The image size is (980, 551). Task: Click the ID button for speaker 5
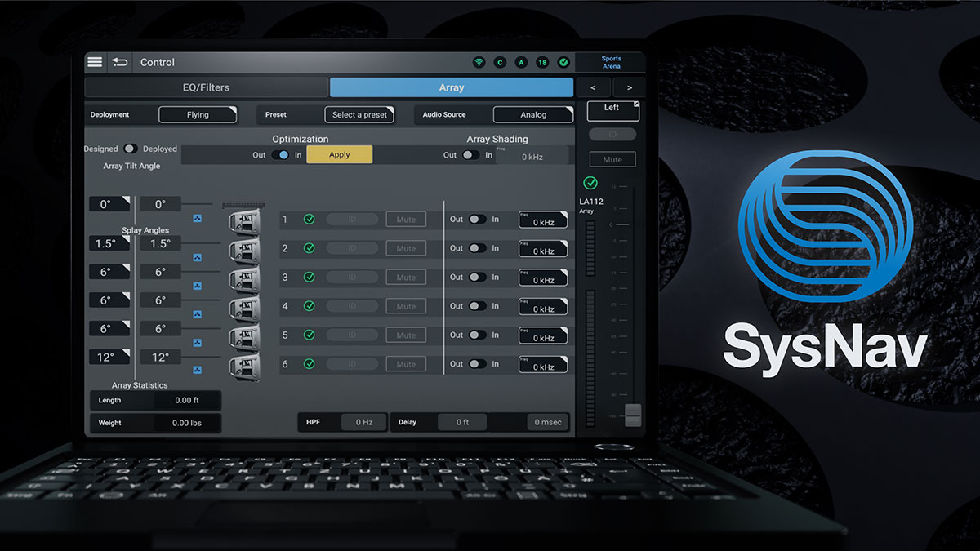(352, 335)
